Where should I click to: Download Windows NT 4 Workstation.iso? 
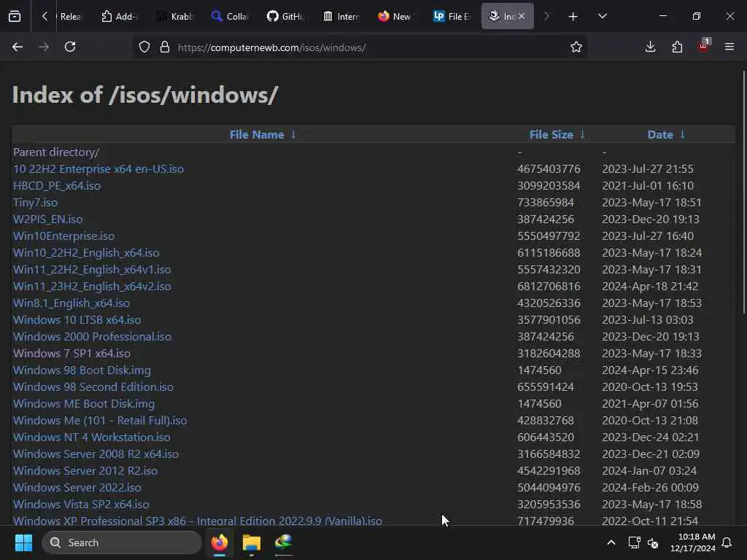[92, 437]
